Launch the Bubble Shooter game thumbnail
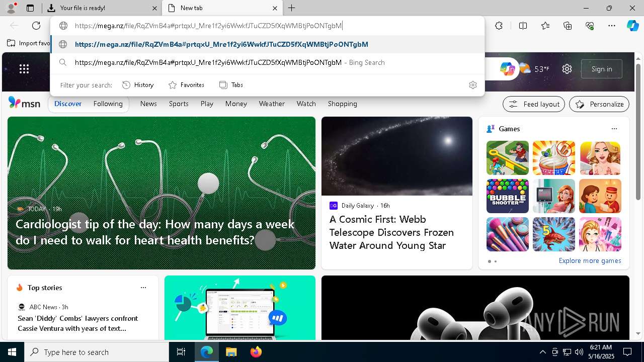 [507, 196]
